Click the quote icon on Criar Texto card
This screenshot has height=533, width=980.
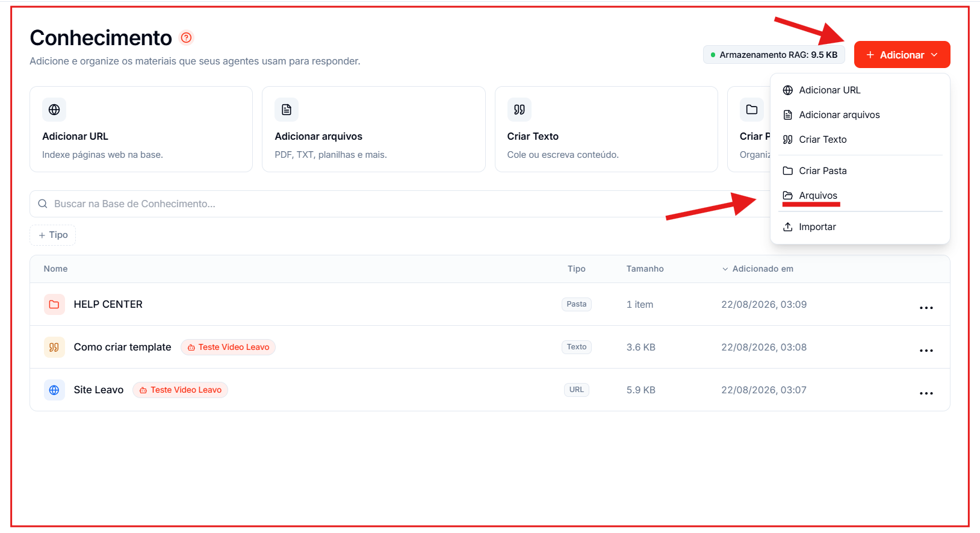coord(519,110)
